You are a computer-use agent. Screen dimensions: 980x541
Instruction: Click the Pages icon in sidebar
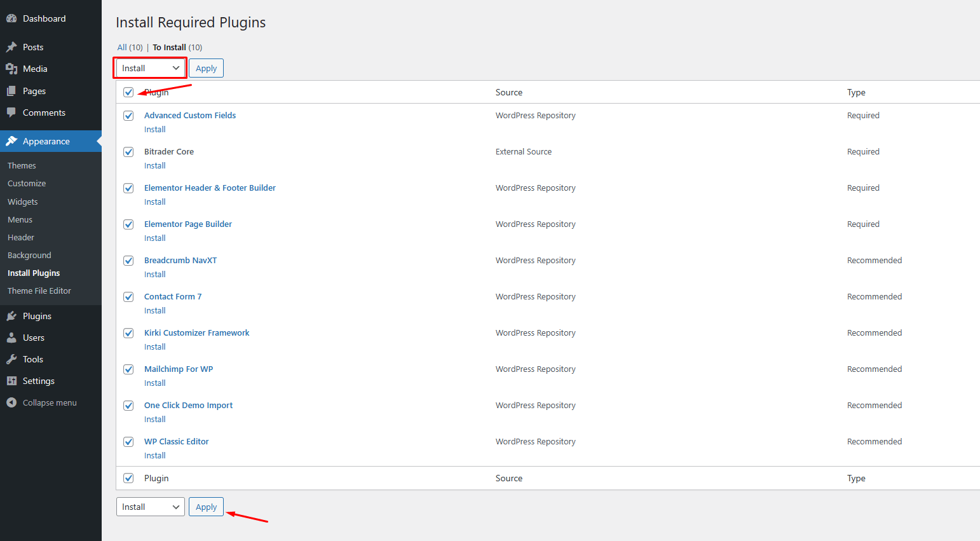11,91
